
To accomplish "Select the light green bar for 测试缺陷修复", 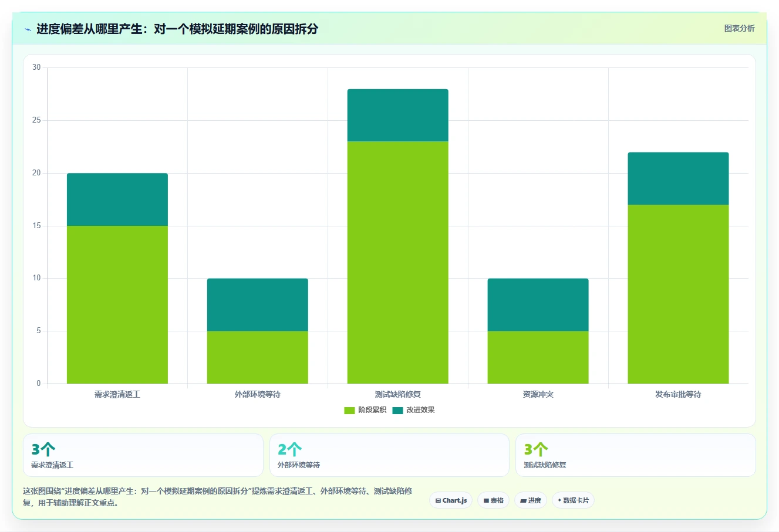I will [x=398, y=262].
